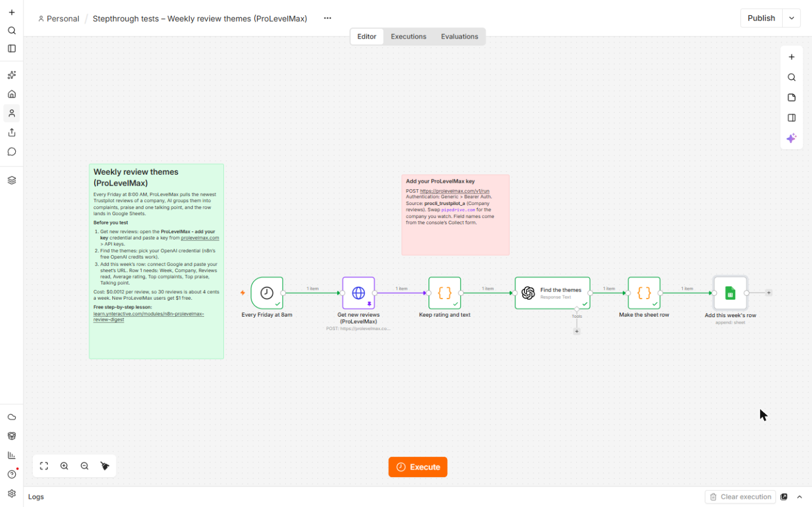Switch to the Evaluations tab
The image size is (812, 507).
(459, 36)
